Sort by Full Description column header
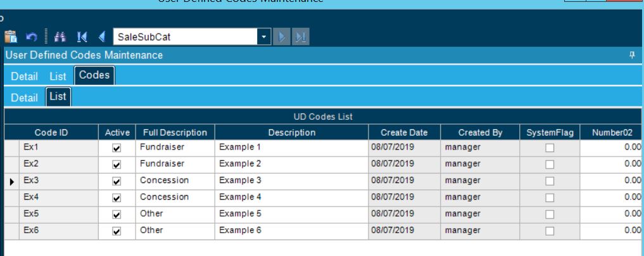This screenshot has width=644, height=256. pos(175,132)
